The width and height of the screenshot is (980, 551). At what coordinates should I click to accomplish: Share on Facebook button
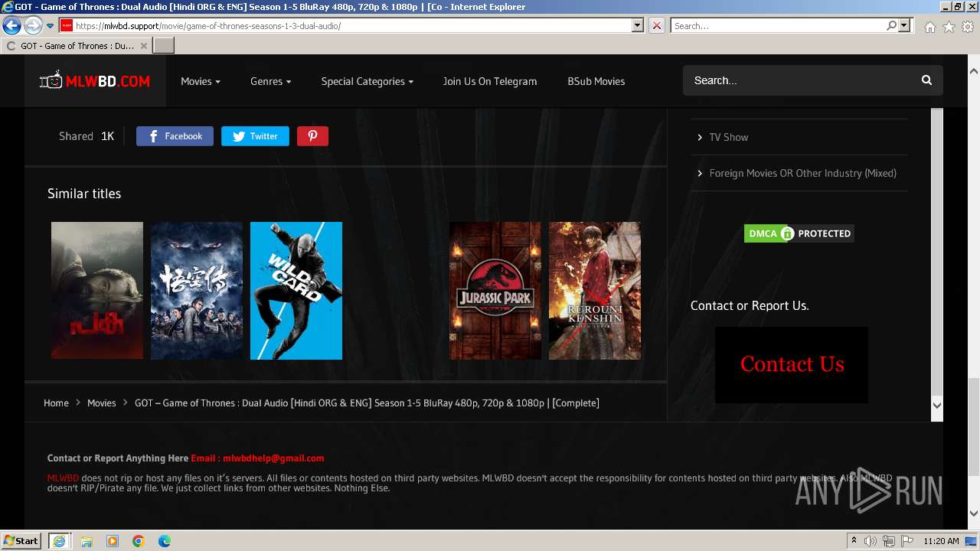point(175,136)
